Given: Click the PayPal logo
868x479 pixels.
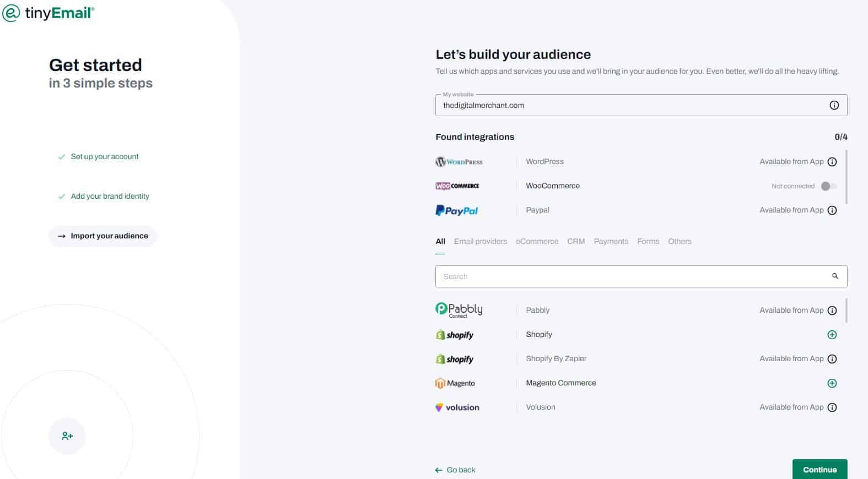Looking at the screenshot, I should tap(456, 210).
